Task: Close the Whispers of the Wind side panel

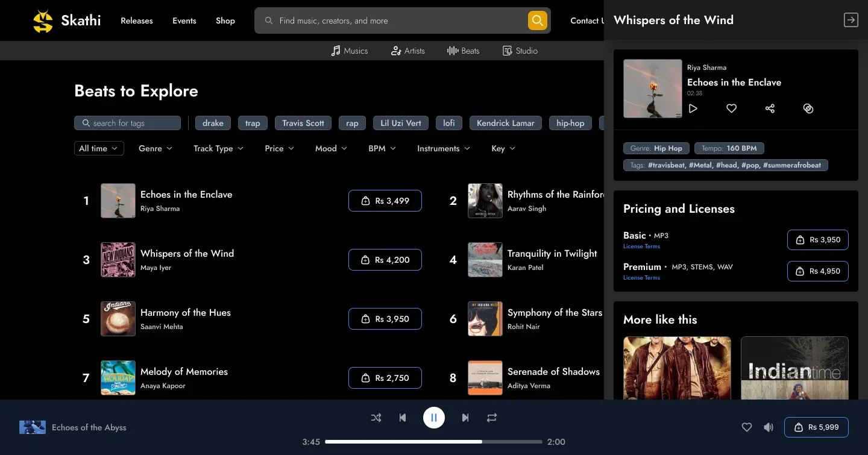Action: tap(851, 20)
